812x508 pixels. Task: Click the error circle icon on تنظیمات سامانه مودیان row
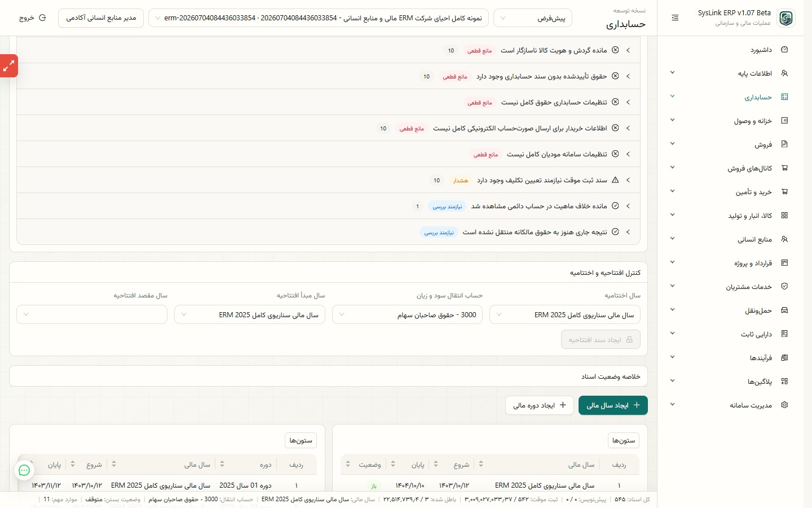615,154
